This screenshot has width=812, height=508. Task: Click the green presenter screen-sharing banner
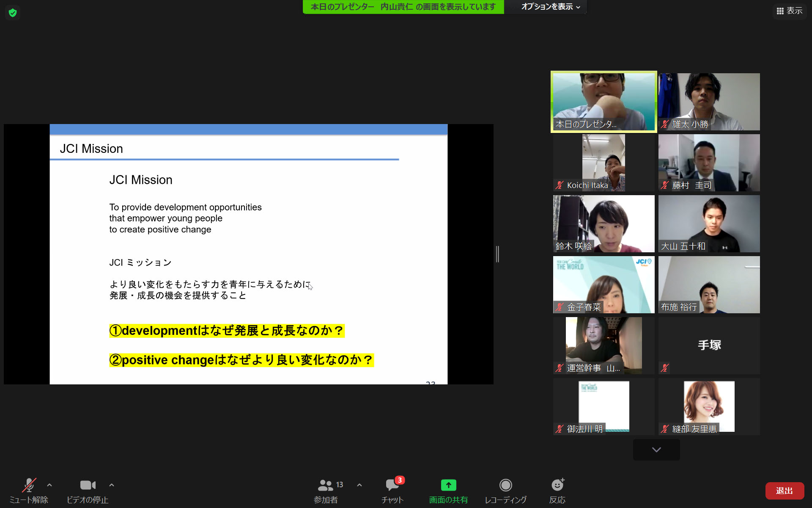click(x=403, y=7)
